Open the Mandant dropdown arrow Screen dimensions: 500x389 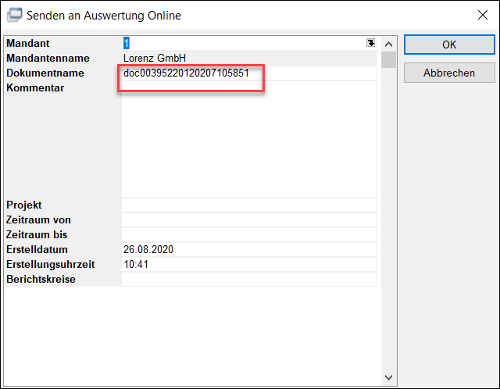point(370,43)
